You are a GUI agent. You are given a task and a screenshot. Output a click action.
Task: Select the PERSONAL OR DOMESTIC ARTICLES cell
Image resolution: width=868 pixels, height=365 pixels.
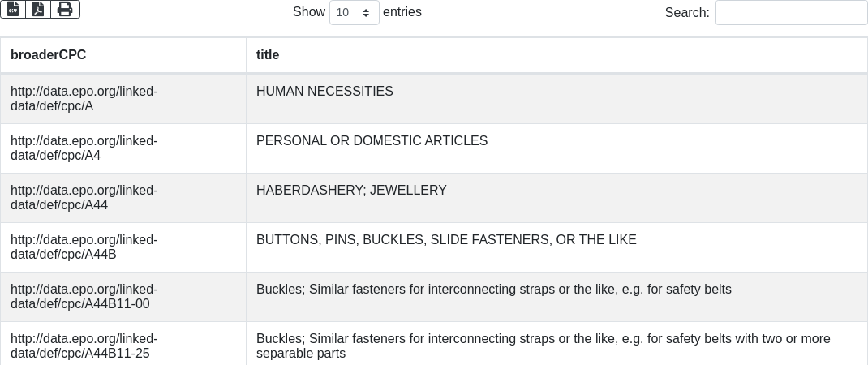(x=372, y=141)
